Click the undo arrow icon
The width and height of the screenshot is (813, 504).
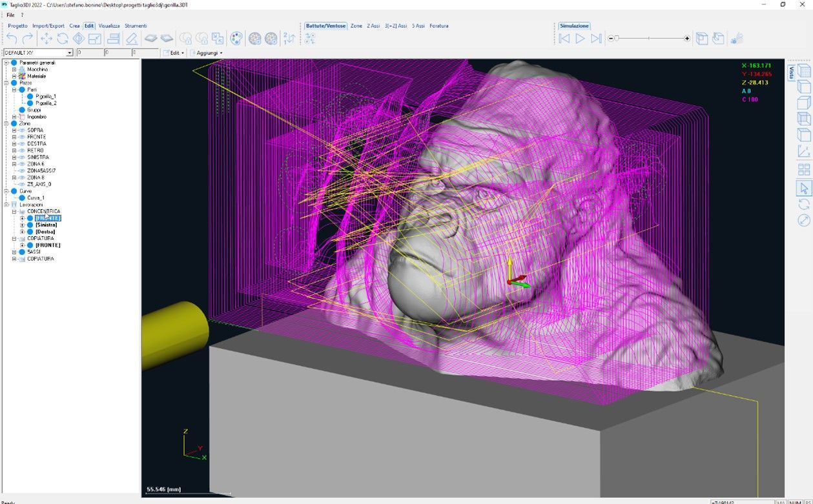[12, 39]
